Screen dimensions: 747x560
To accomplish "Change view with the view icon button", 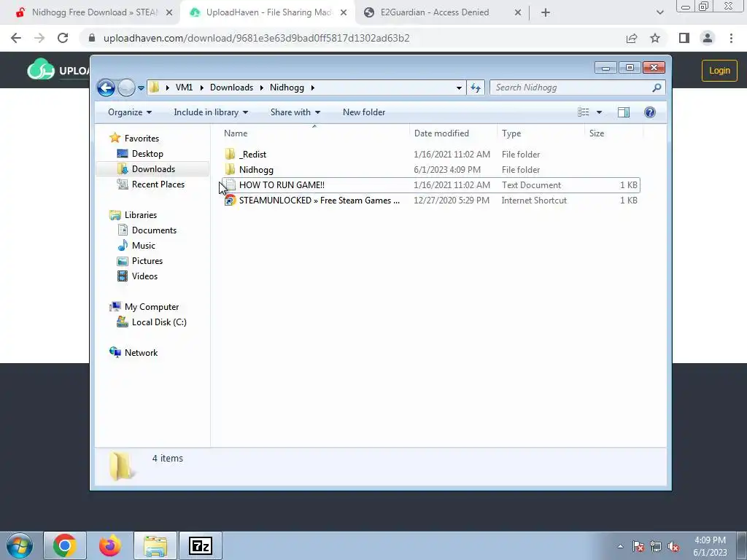I will [584, 112].
